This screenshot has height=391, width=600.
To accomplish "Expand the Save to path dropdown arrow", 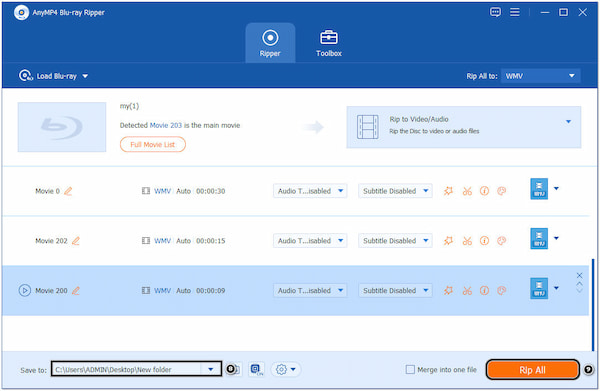I will tap(210, 369).
